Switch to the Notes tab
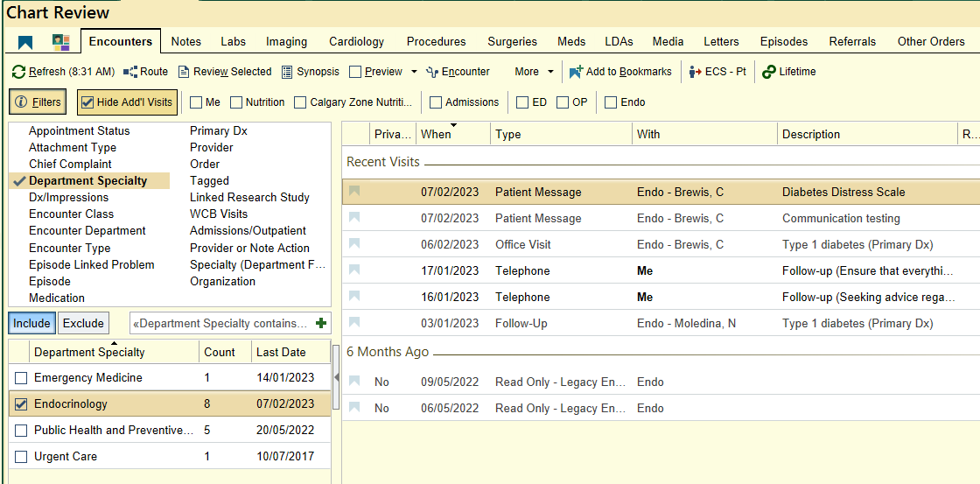This screenshot has height=484, width=980. click(x=186, y=42)
